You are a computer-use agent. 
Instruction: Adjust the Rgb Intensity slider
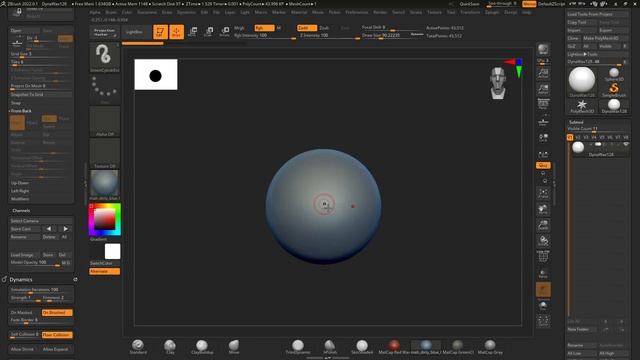click(x=265, y=36)
